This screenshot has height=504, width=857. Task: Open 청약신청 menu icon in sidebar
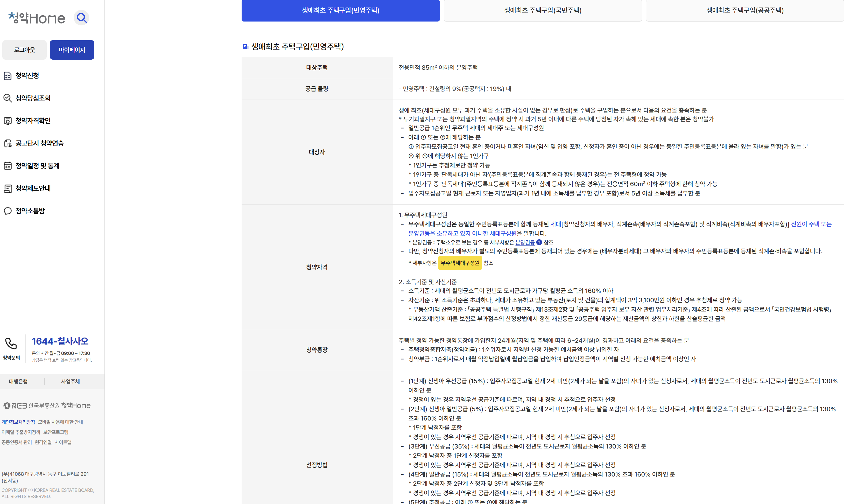pyautogui.click(x=8, y=76)
